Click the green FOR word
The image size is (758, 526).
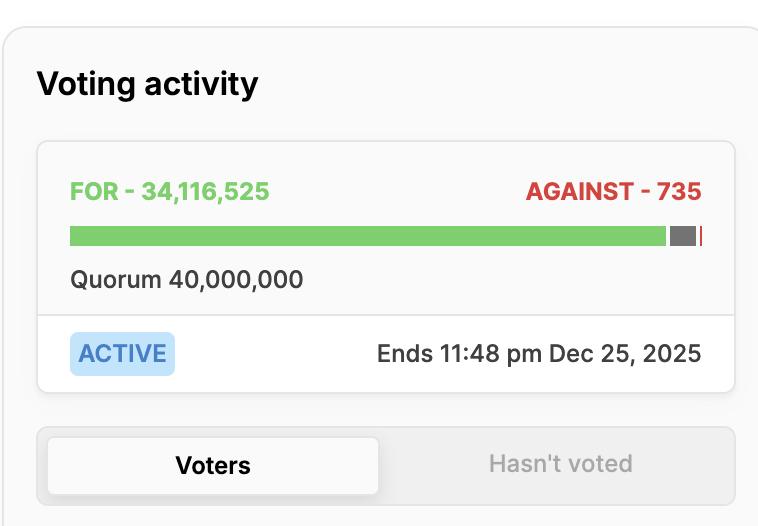pyautogui.click(x=94, y=191)
